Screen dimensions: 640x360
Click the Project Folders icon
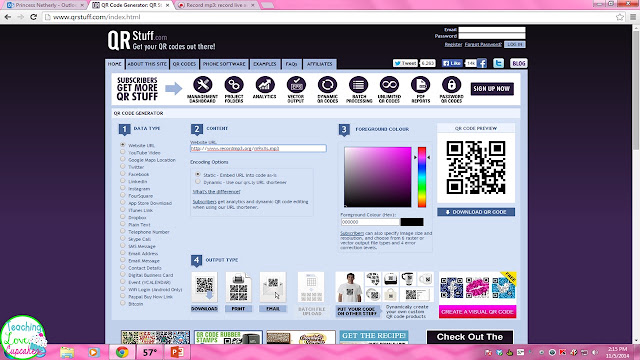tap(234, 85)
